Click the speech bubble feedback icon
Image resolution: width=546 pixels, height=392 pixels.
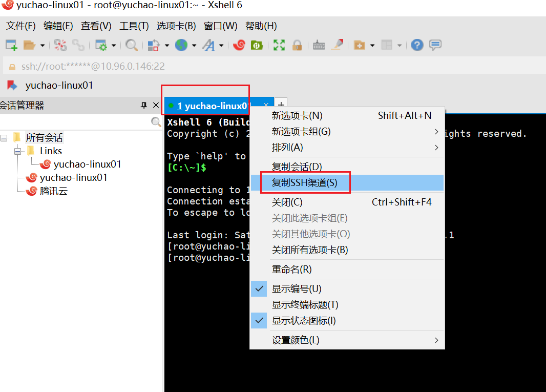click(x=435, y=45)
